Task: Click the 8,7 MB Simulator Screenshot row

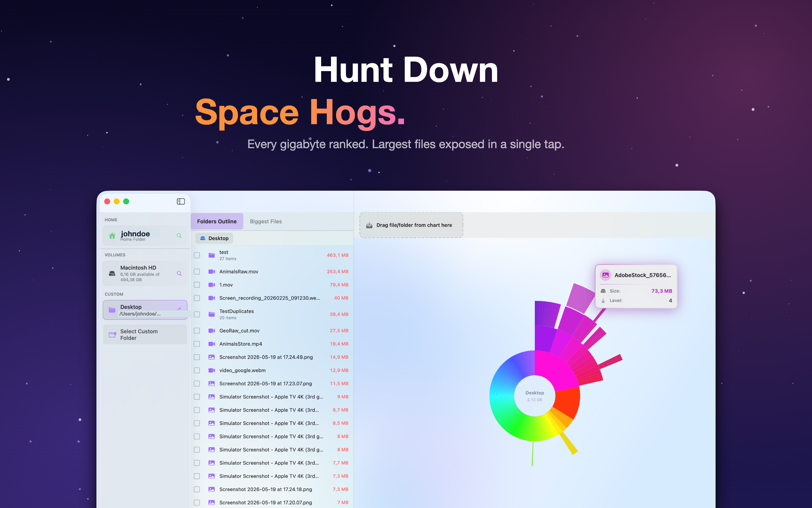Action: [x=272, y=410]
